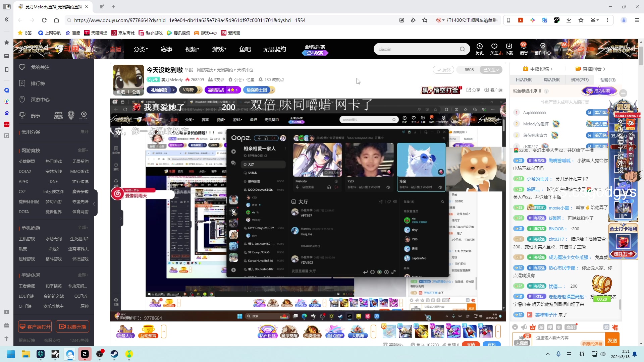Open 创作中心 creator center icon
Screen dimensions: 644x362
pos(542,49)
